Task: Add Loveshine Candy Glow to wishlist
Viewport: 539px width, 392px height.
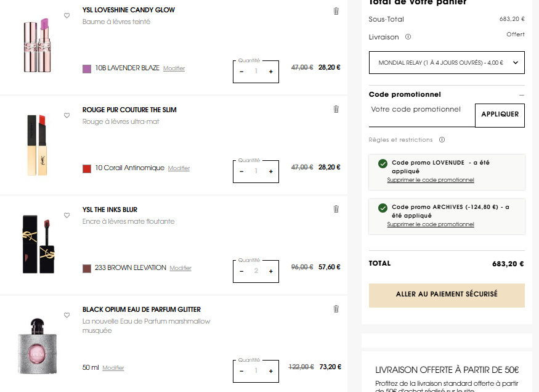Action: coord(67,15)
